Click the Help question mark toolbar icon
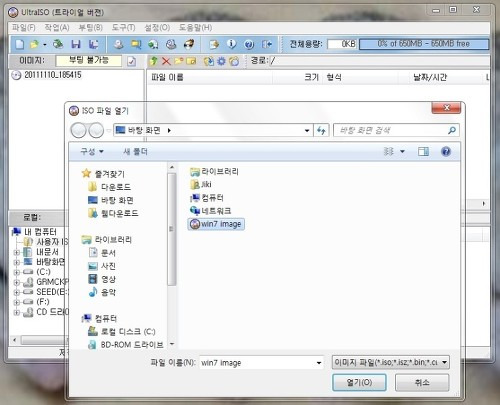 (x=249, y=44)
